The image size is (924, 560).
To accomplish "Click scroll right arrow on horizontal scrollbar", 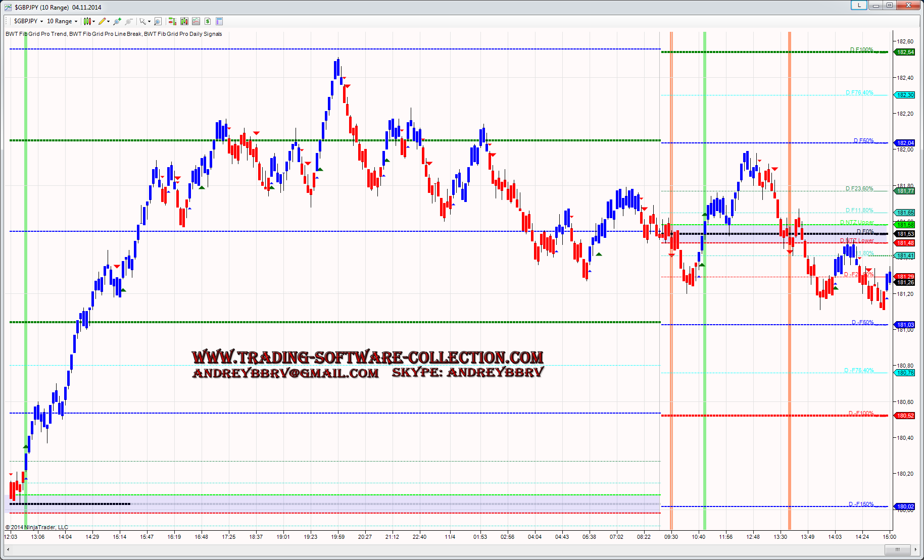I will click(x=915, y=549).
